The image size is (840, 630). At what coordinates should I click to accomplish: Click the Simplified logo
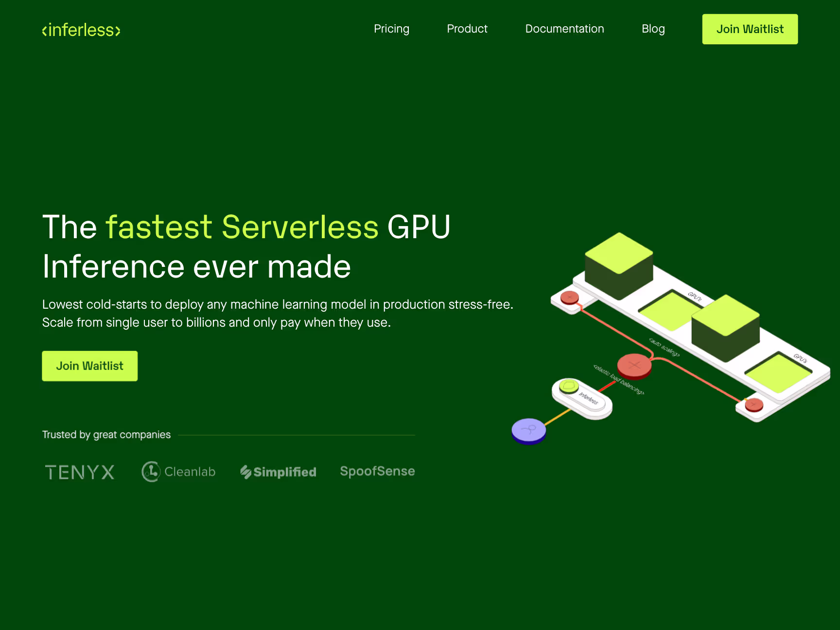[x=278, y=472]
